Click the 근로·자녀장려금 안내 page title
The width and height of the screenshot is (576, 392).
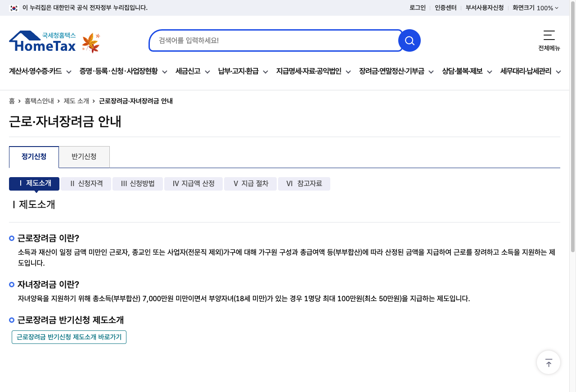[65, 121]
